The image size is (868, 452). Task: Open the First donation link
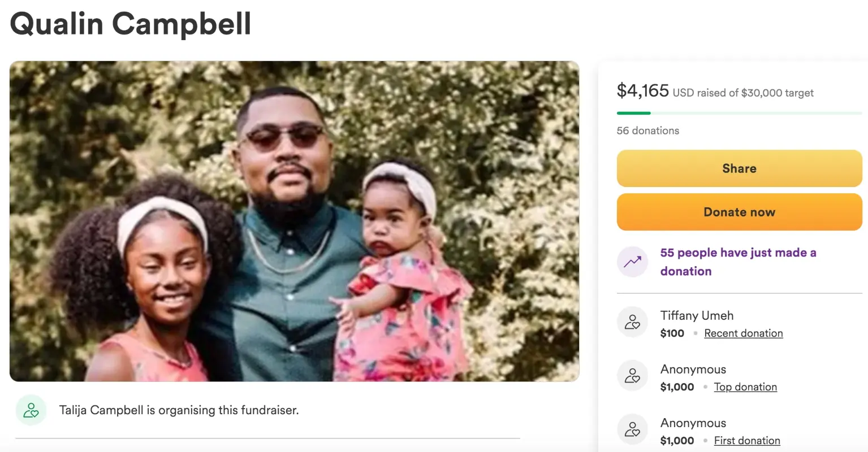746,441
